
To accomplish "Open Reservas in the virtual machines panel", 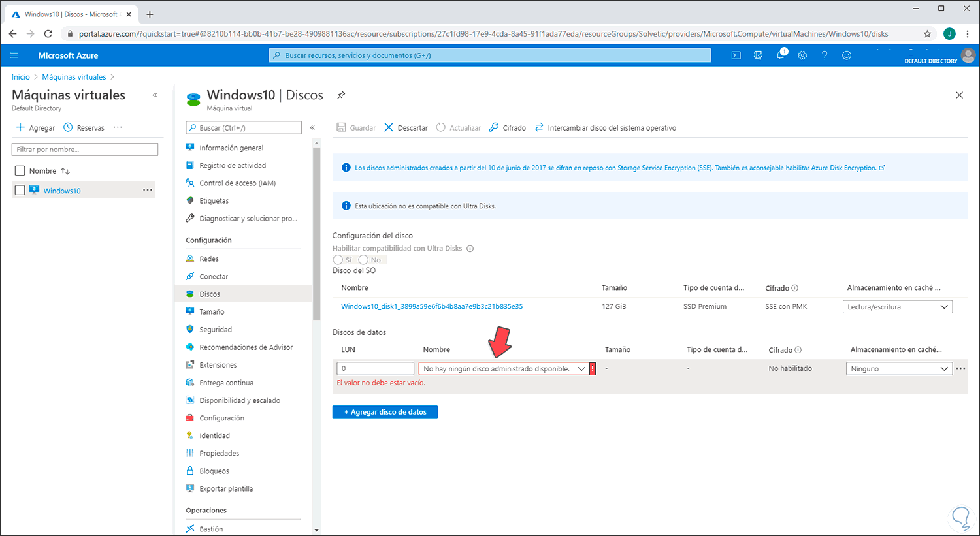I will coord(84,128).
